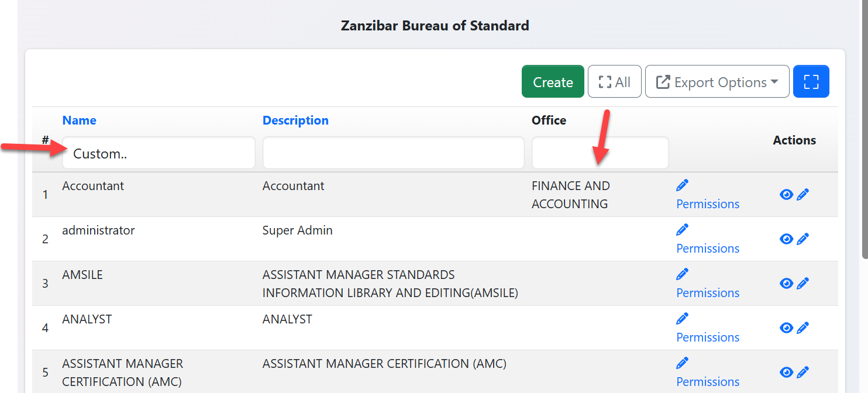The width and height of the screenshot is (868, 393).
Task: Click the All button in toolbar
Action: 614,82
